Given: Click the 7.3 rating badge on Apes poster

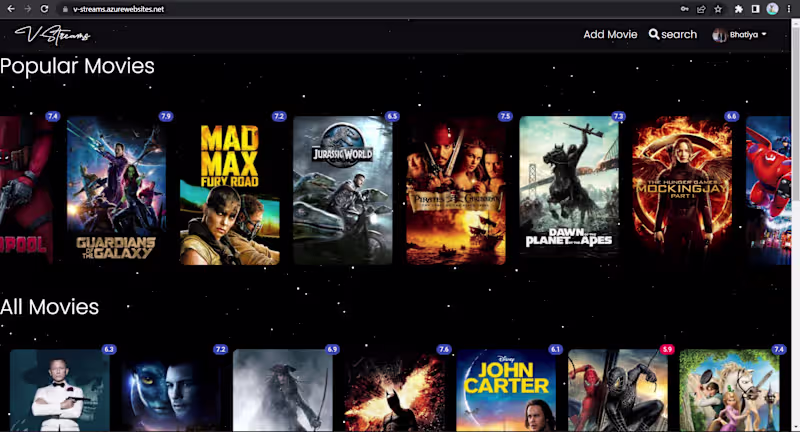Looking at the screenshot, I should [618, 116].
